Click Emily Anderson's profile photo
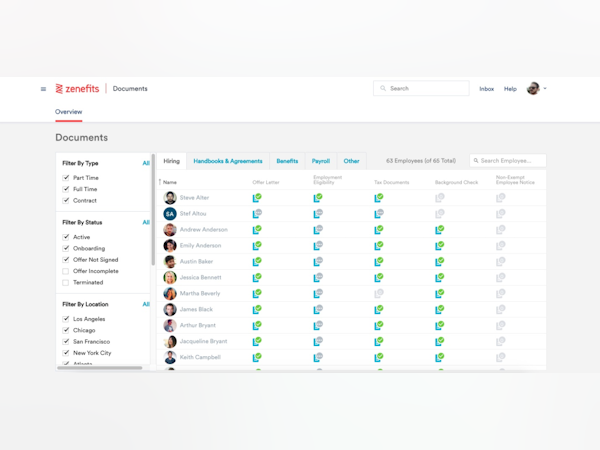The image size is (600, 450). (170, 246)
